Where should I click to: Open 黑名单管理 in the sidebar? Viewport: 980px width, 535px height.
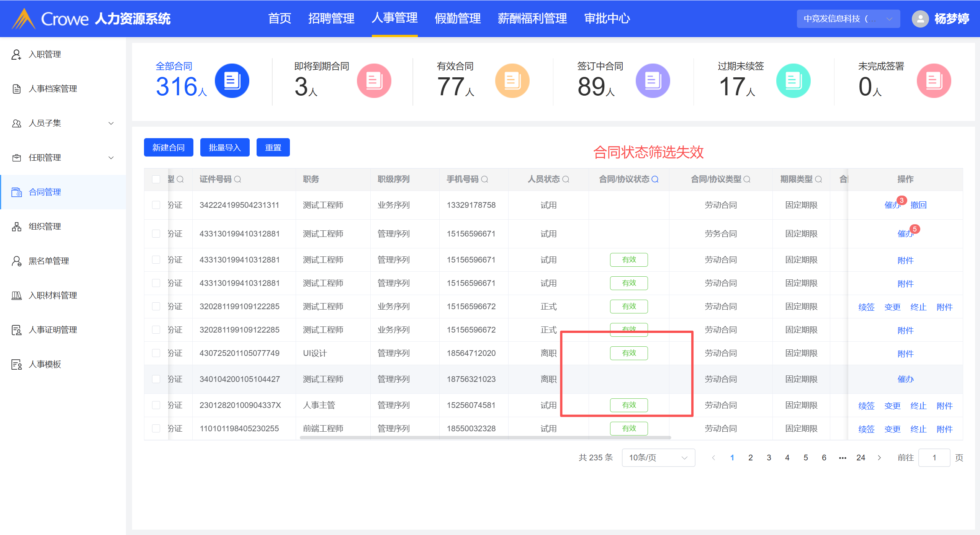[49, 261]
